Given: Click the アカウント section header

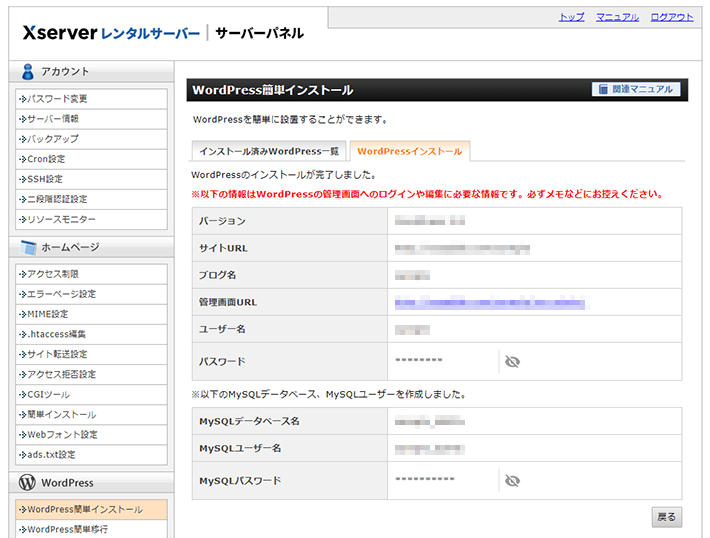Looking at the screenshot, I should (91, 72).
